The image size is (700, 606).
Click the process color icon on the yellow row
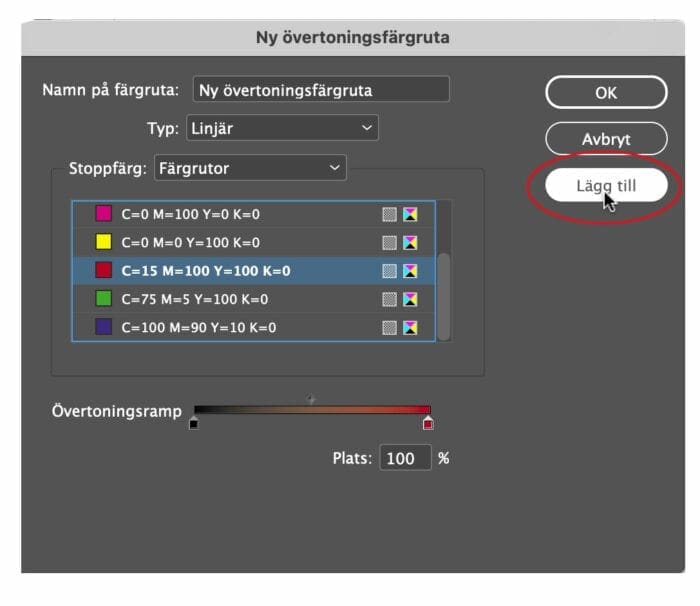click(389, 243)
